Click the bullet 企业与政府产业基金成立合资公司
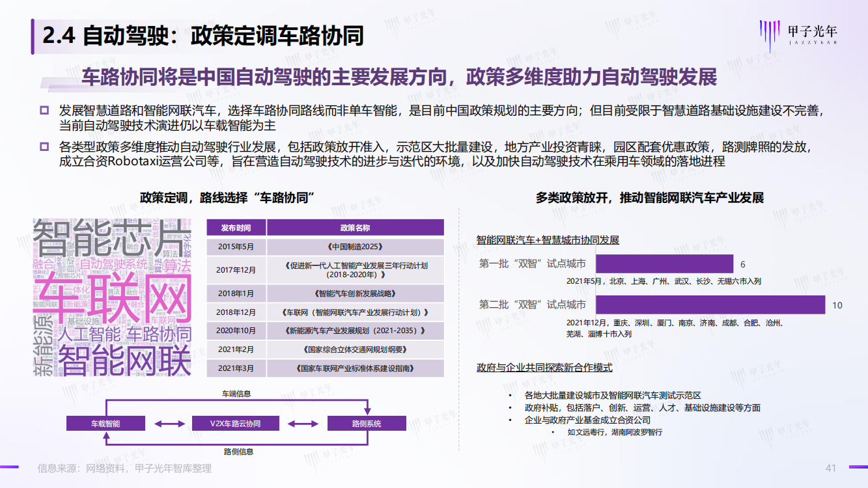The image size is (868, 488). click(587, 420)
